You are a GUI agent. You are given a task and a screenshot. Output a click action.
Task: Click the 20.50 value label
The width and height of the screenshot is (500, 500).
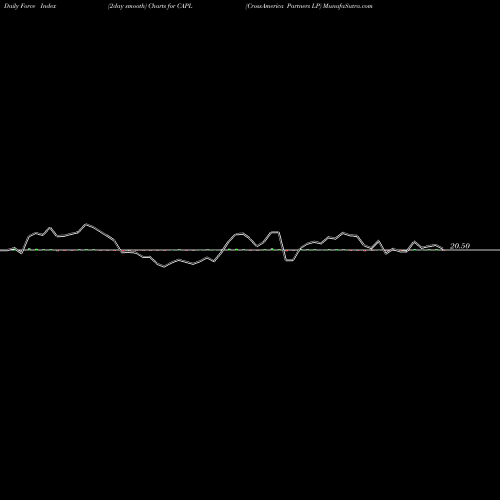tap(460, 246)
